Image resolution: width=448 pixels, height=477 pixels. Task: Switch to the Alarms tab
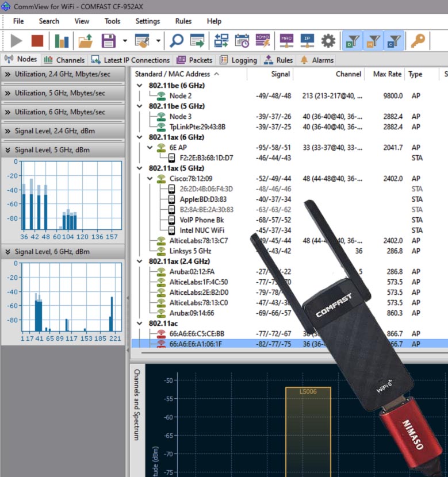[317, 60]
